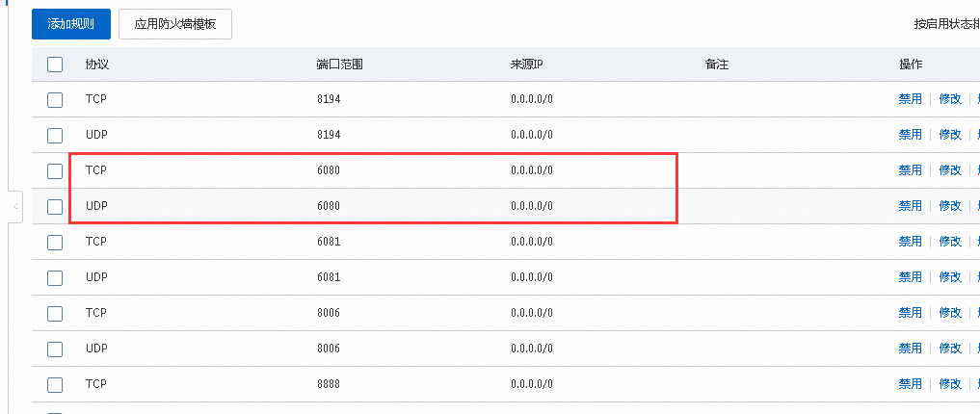This screenshot has height=414, width=980.
Task: Tick the UDP 8006 rule checkbox
Action: 55,349
